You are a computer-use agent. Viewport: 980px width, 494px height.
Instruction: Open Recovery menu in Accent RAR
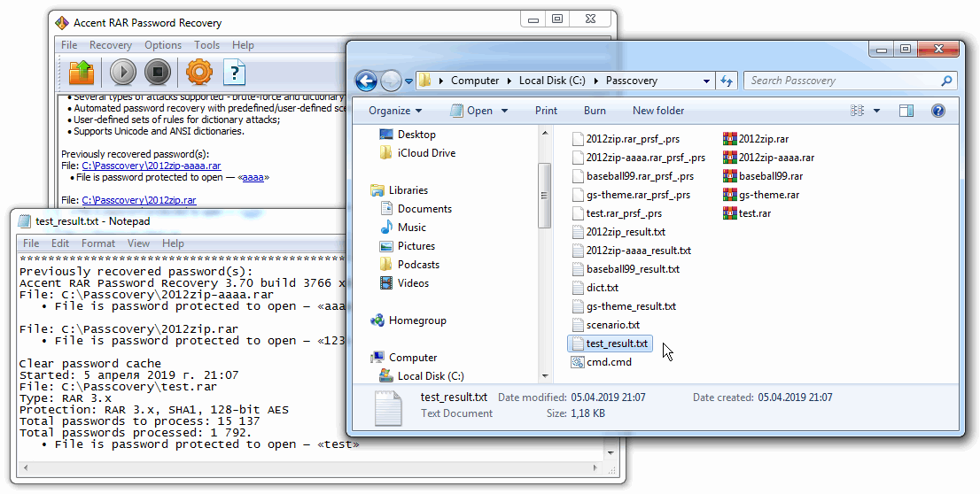[x=111, y=45]
